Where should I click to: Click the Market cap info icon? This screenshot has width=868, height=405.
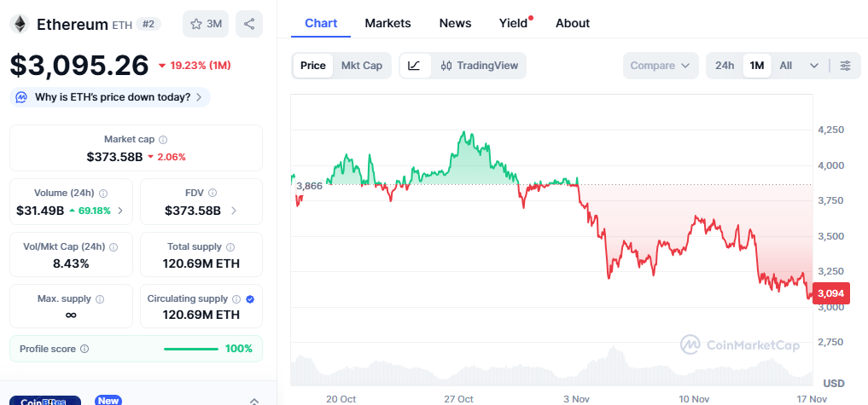[x=163, y=139]
